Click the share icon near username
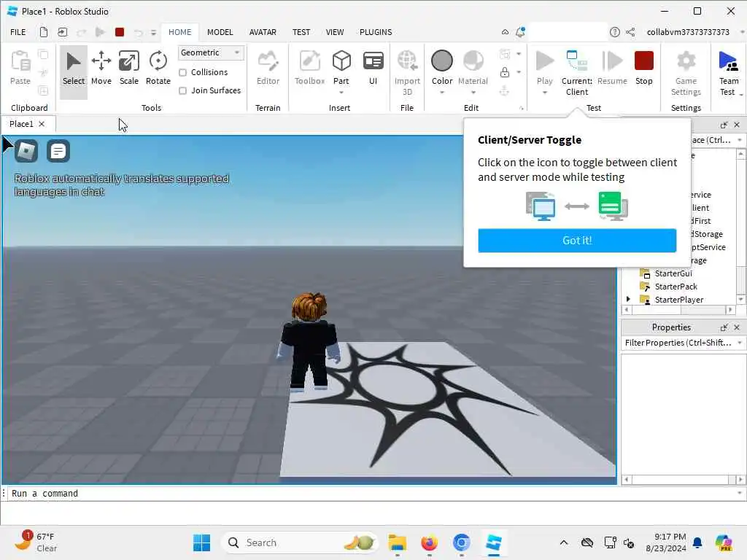The height and width of the screenshot is (560, 747). coord(630,32)
